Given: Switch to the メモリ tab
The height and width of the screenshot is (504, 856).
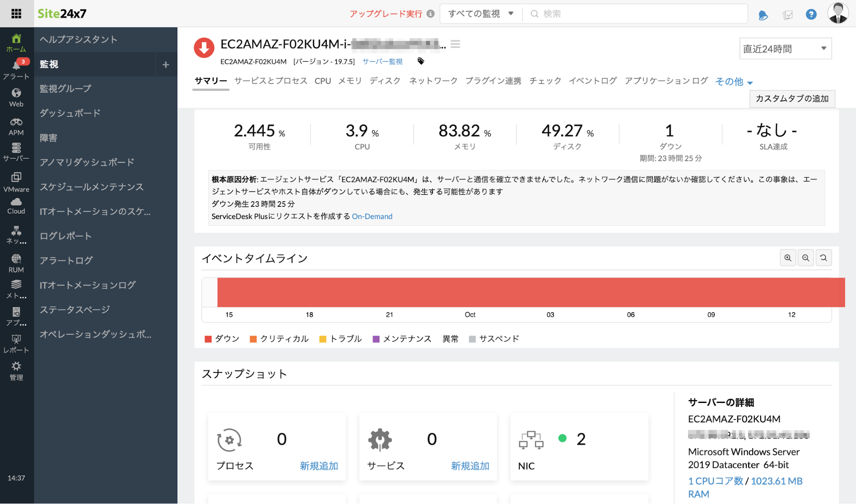Looking at the screenshot, I should click(x=350, y=81).
